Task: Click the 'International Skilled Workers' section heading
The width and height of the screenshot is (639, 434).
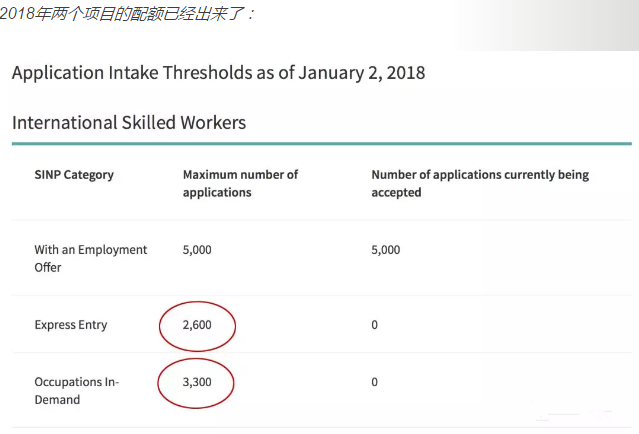Action: point(129,123)
